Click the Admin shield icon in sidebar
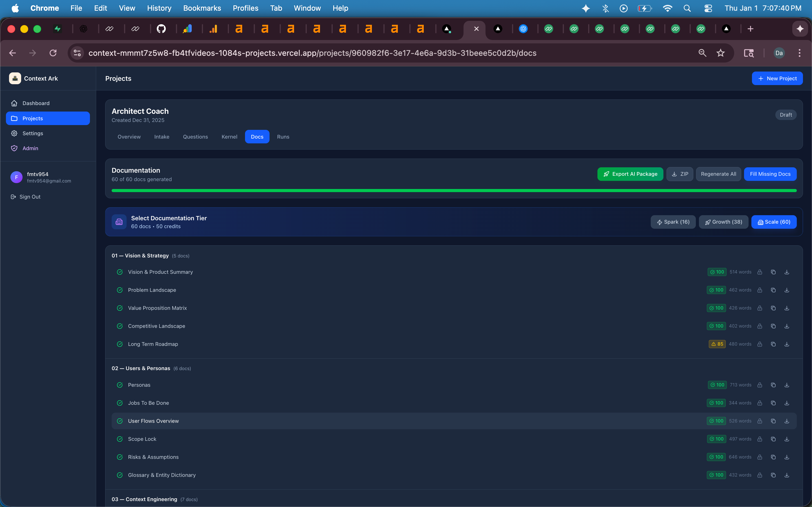 pos(14,148)
